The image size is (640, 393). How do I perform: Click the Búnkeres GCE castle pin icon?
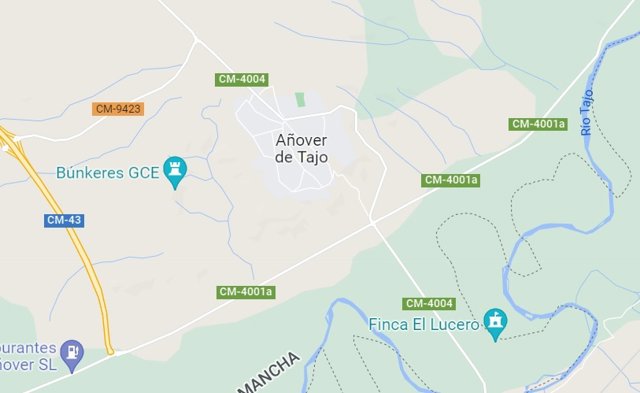click(x=175, y=172)
